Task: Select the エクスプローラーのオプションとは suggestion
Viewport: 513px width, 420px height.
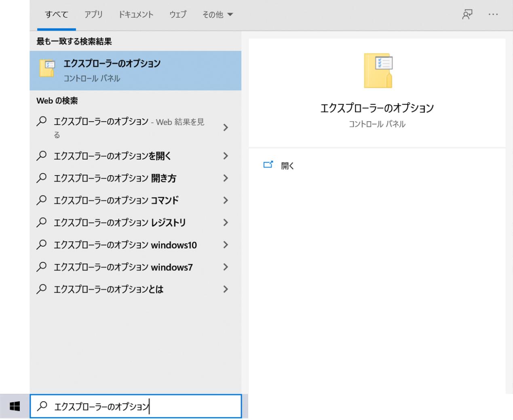Action: click(135, 289)
